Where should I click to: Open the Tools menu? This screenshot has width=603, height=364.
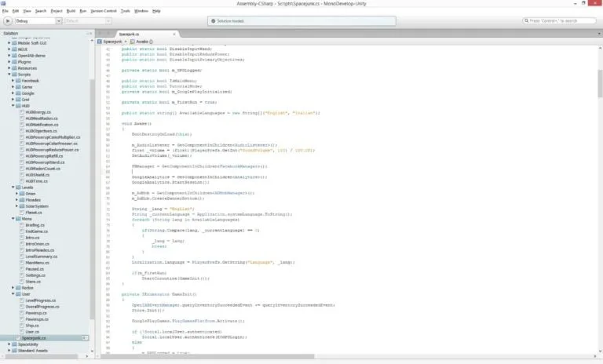(x=126, y=11)
